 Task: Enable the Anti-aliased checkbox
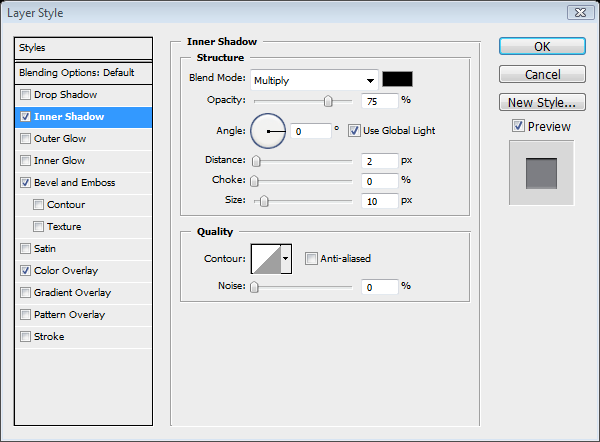(x=311, y=258)
